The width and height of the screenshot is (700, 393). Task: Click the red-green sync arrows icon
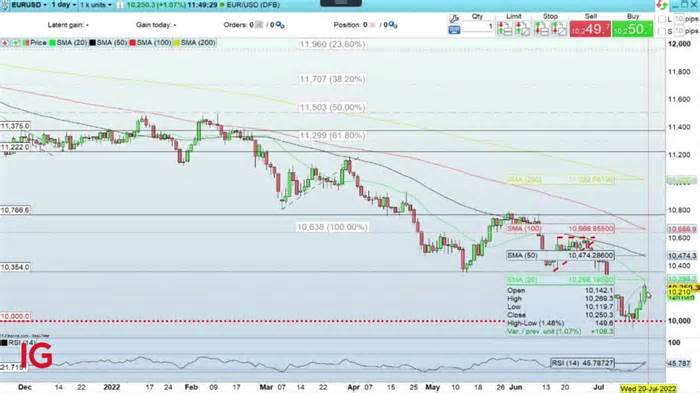pos(662,5)
